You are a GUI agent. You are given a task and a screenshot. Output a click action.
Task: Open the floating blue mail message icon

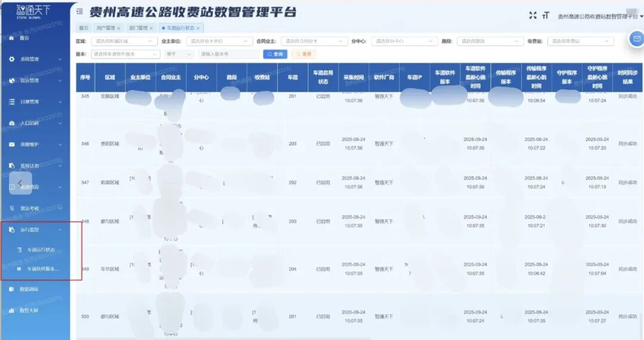tap(636, 39)
